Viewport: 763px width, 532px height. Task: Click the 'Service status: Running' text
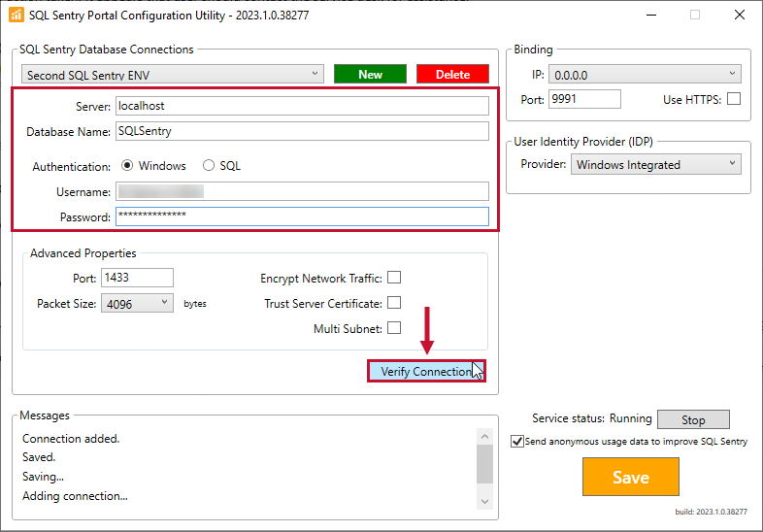tap(592, 418)
